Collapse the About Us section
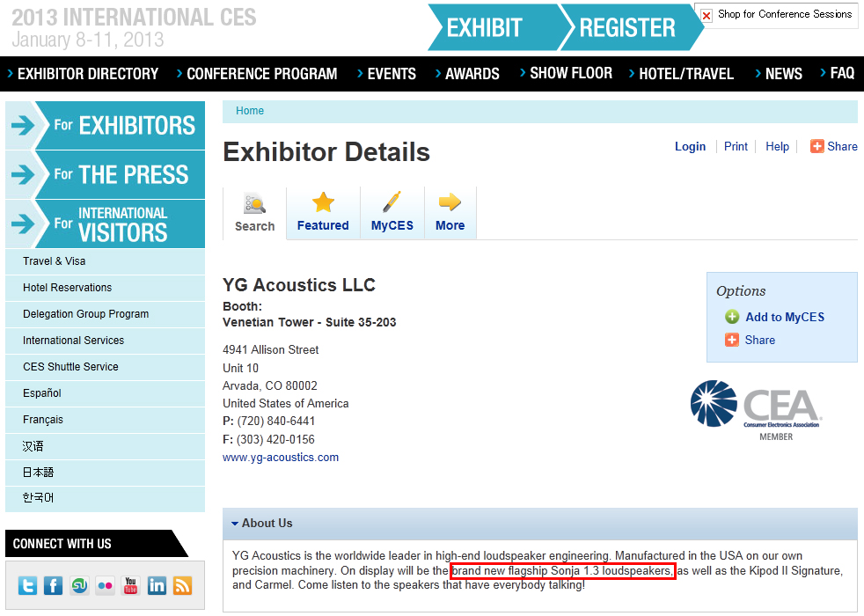The image size is (864, 616). [235, 523]
